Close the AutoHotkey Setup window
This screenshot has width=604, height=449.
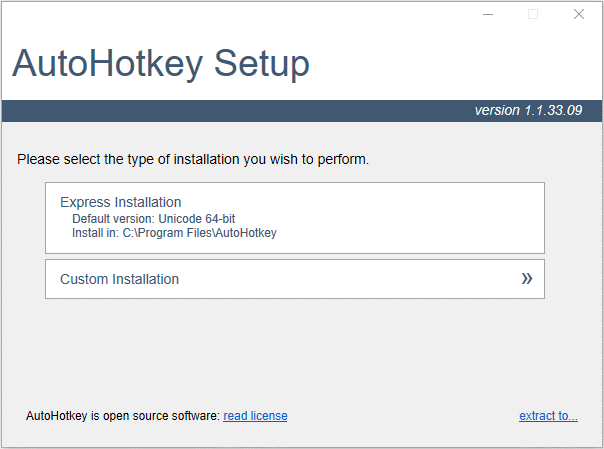[x=579, y=15]
